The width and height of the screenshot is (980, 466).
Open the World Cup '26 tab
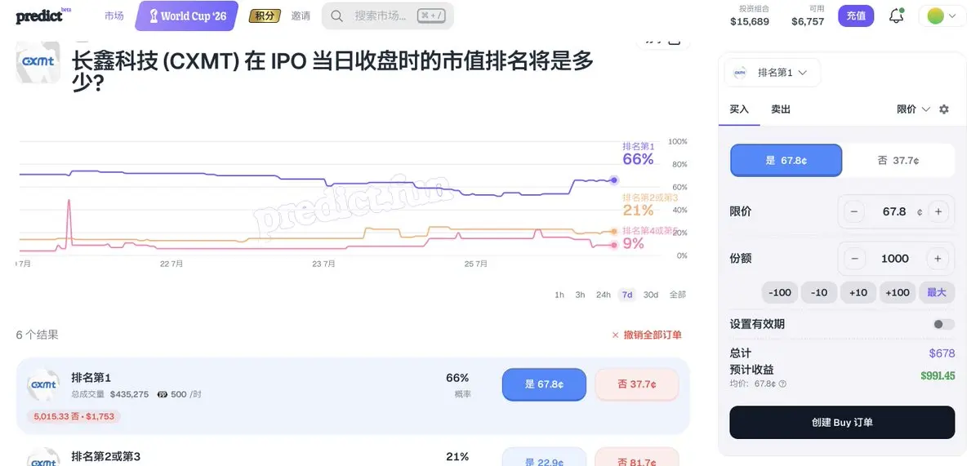click(187, 16)
